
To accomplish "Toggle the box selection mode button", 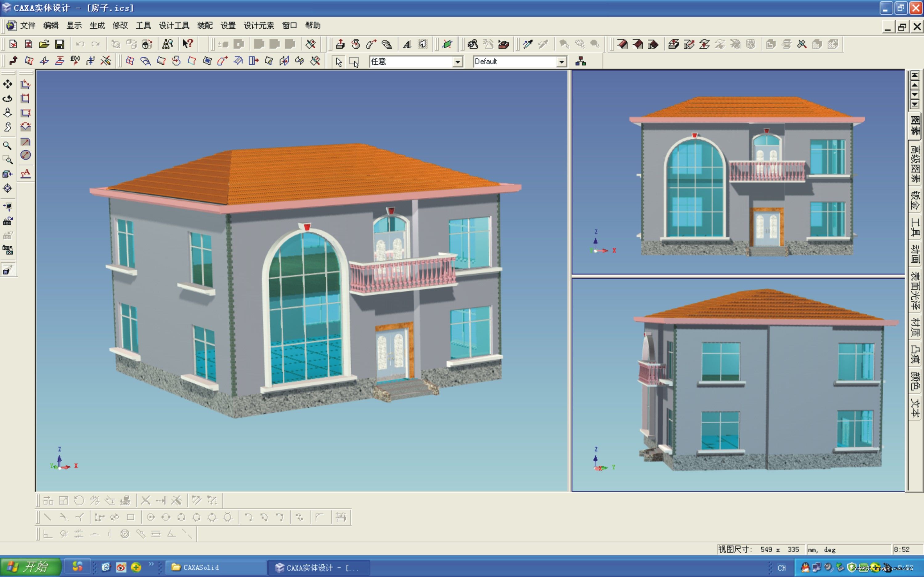I will (x=354, y=62).
